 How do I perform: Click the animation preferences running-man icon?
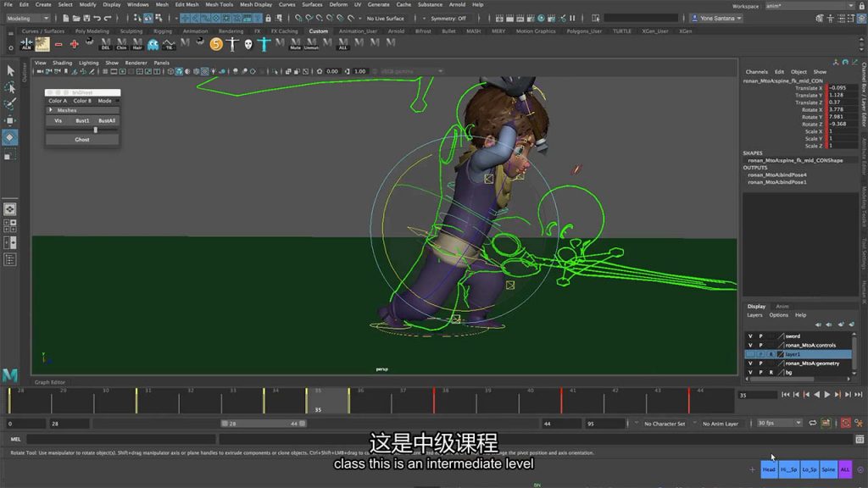coord(859,424)
